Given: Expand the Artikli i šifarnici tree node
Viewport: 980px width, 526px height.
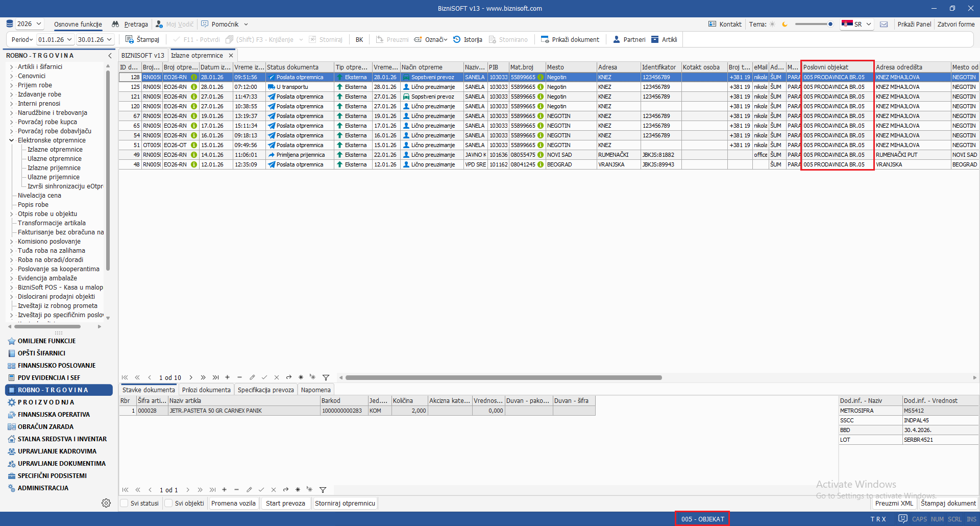Looking at the screenshot, I should coord(11,67).
